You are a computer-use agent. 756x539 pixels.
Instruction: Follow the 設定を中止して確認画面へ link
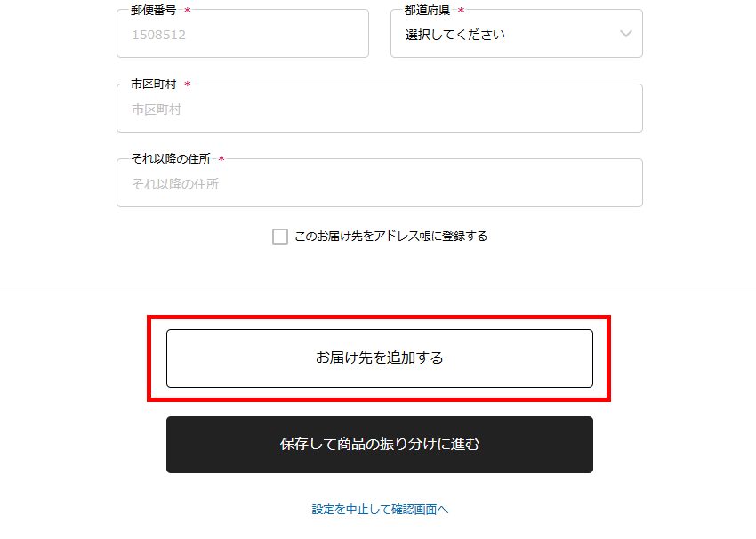[x=380, y=510]
